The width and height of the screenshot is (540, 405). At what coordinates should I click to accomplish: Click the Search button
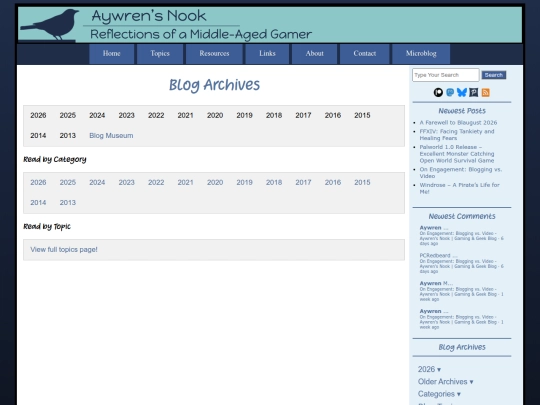click(x=494, y=75)
